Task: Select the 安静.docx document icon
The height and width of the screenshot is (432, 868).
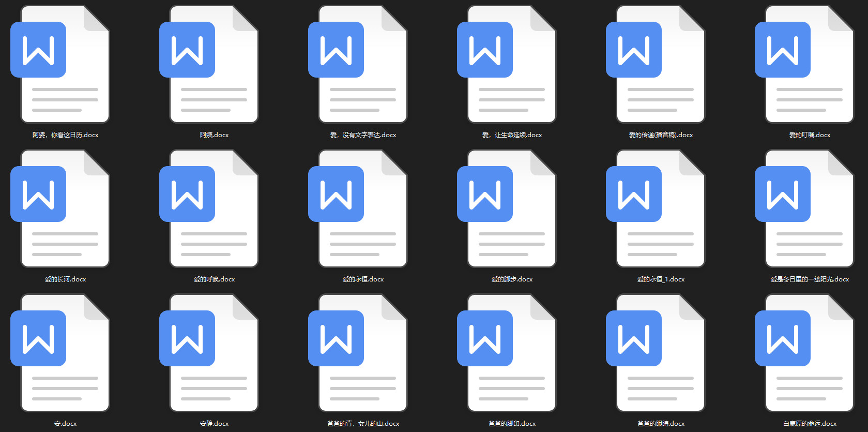Action: [x=209, y=353]
